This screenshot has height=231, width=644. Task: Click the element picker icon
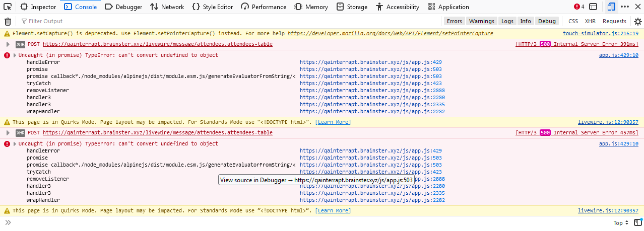click(8, 7)
